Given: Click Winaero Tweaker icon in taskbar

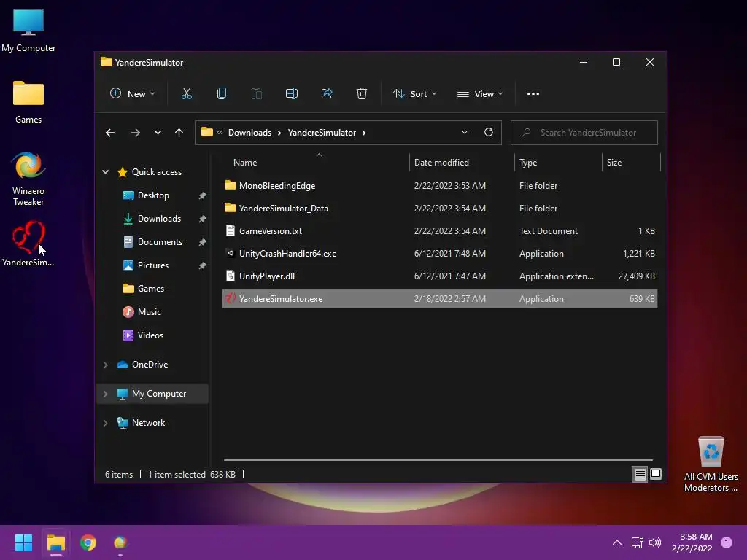Looking at the screenshot, I should click(x=120, y=542).
